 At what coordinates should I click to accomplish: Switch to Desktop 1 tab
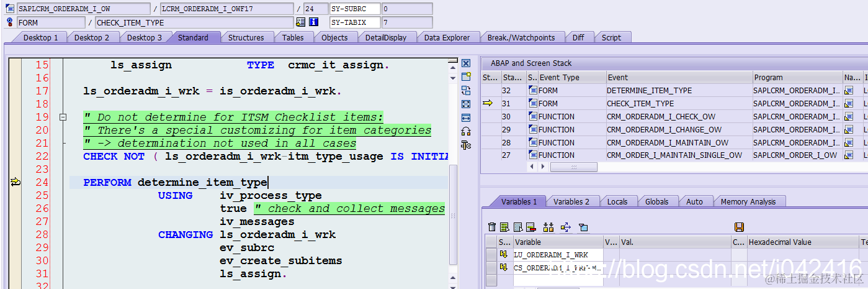(x=41, y=38)
